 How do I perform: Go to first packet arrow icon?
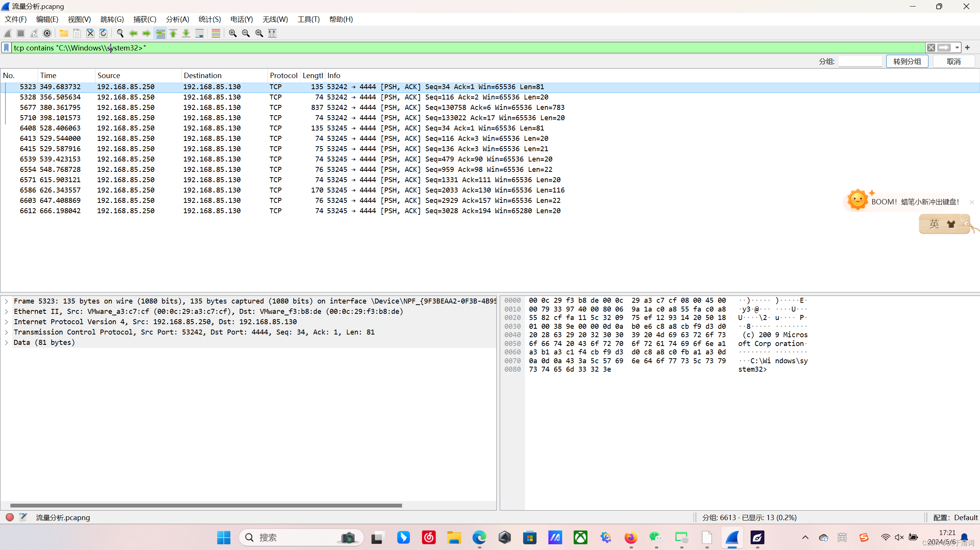[173, 33]
